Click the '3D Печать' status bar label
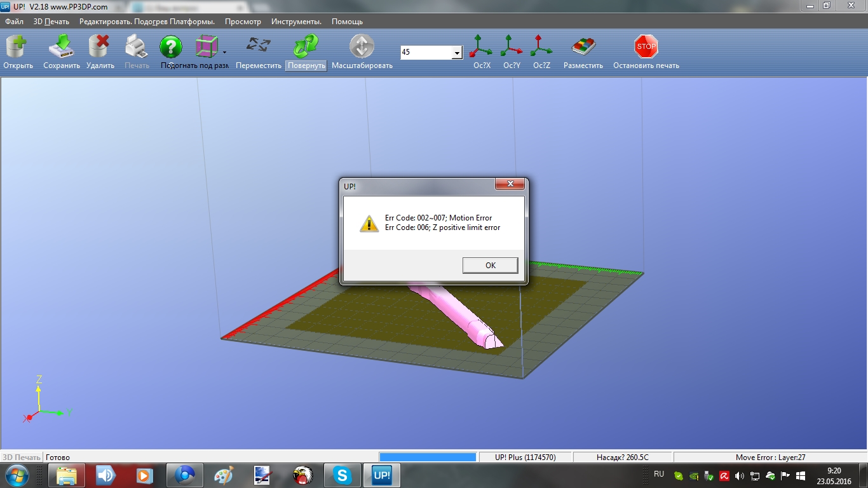Image resolution: width=868 pixels, height=488 pixels. (x=22, y=457)
